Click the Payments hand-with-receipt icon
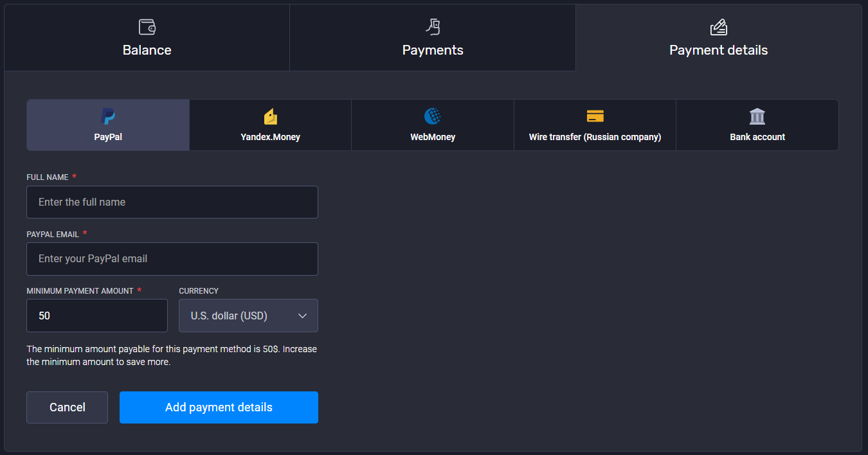This screenshot has height=455, width=868. [433, 27]
